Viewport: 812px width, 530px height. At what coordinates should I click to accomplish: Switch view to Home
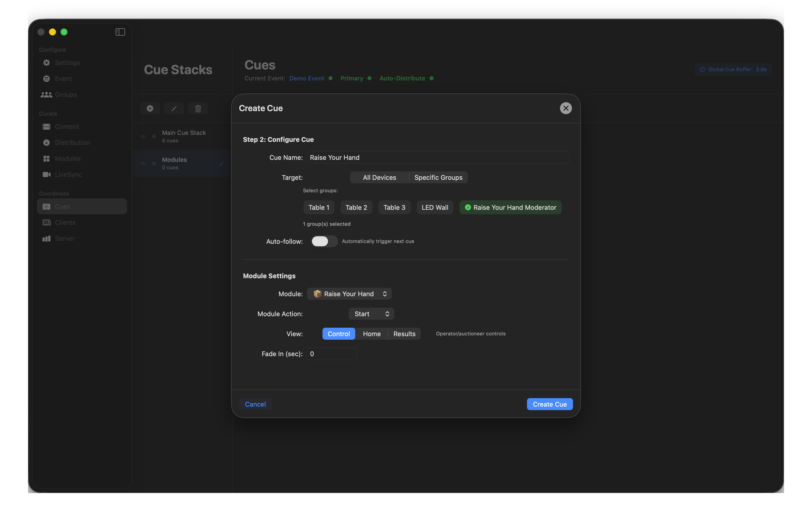tap(371, 334)
